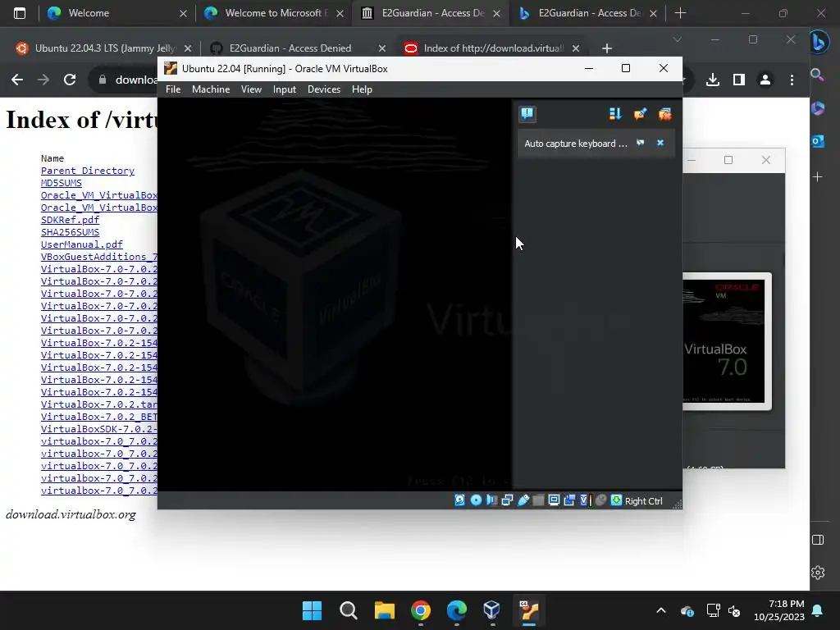Viewport: 840px width, 630px height.
Task: Open Chrome three-dot menu
Action: (x=792, y=80)
